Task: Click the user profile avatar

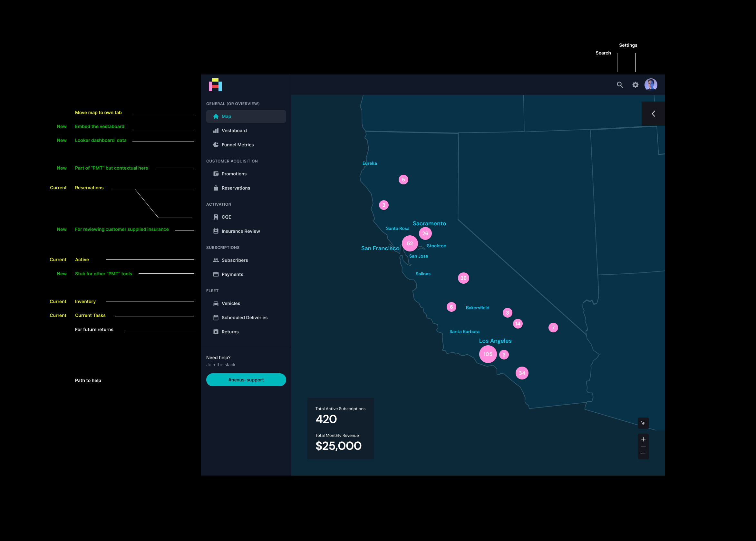Action: click(651, 84)
